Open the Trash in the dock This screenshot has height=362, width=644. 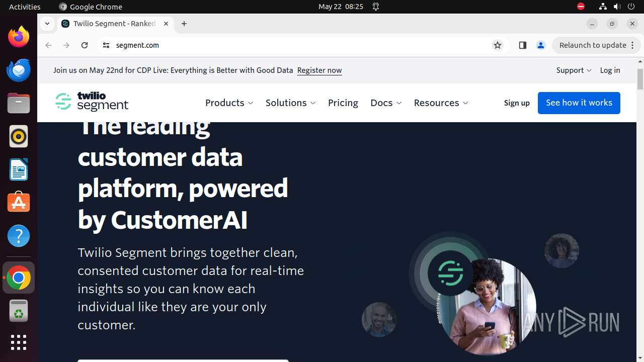19,311
